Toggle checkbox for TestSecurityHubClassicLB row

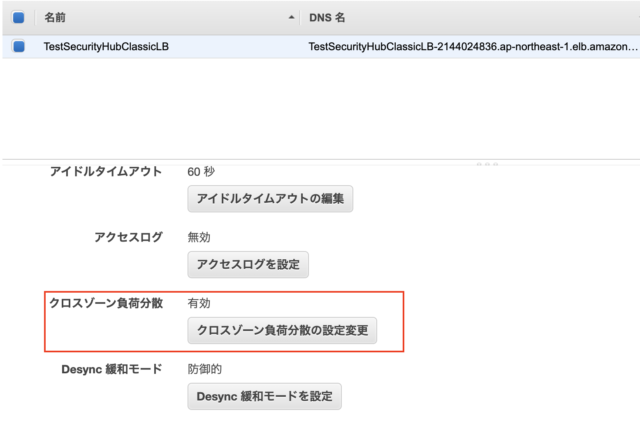pyautogui.click(x=18, y=46)
